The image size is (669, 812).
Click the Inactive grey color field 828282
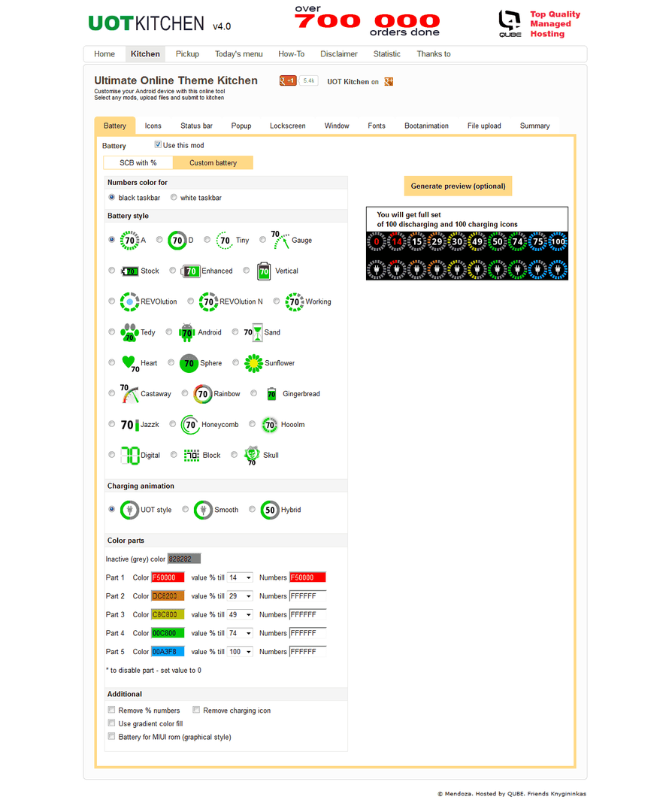click(184, 559)
